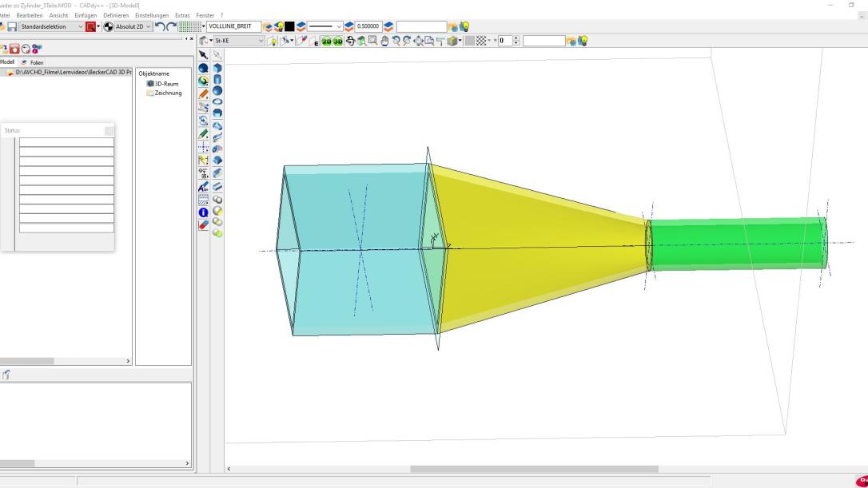Viewport: 868px width, 488px height.
Task: Click the black color swatch
Action: pos(289,26)
